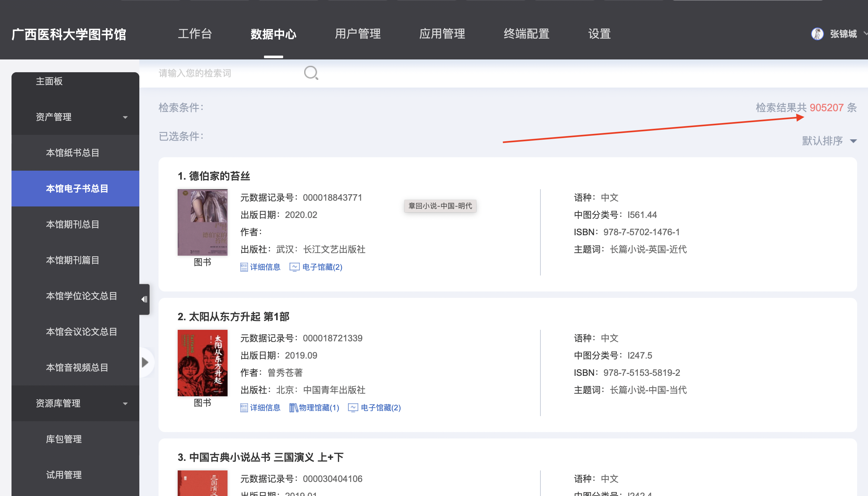Click the user avatar icon for 张锦城
868x496 pixels.
pos(817,34)
